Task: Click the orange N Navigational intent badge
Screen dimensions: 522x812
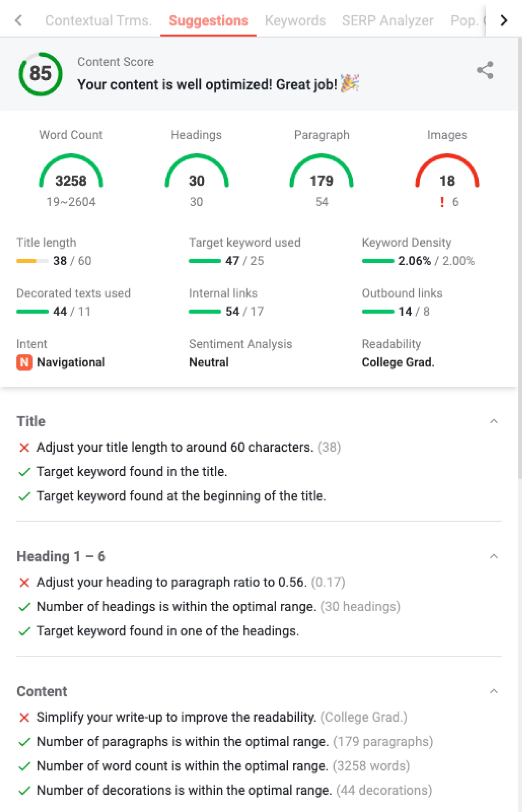Action: pyautogui.click(x=24, y=362)
